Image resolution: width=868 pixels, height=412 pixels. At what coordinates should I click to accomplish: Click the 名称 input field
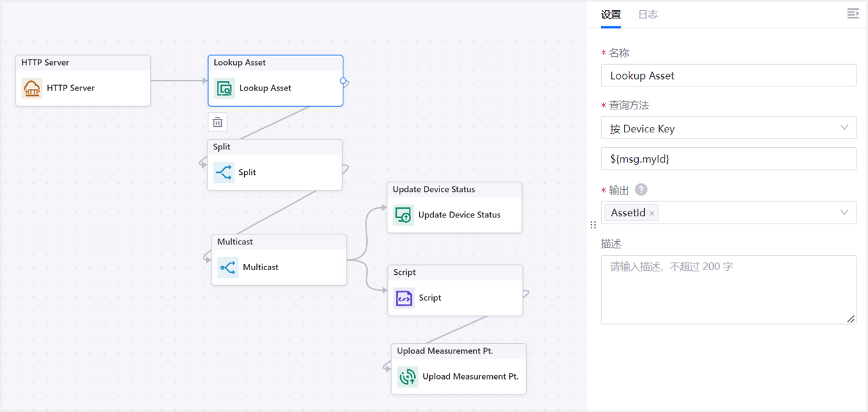point(728,76)
